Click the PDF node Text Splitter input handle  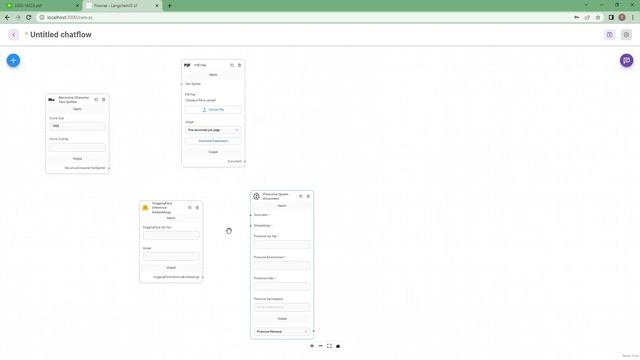(182, 84)
